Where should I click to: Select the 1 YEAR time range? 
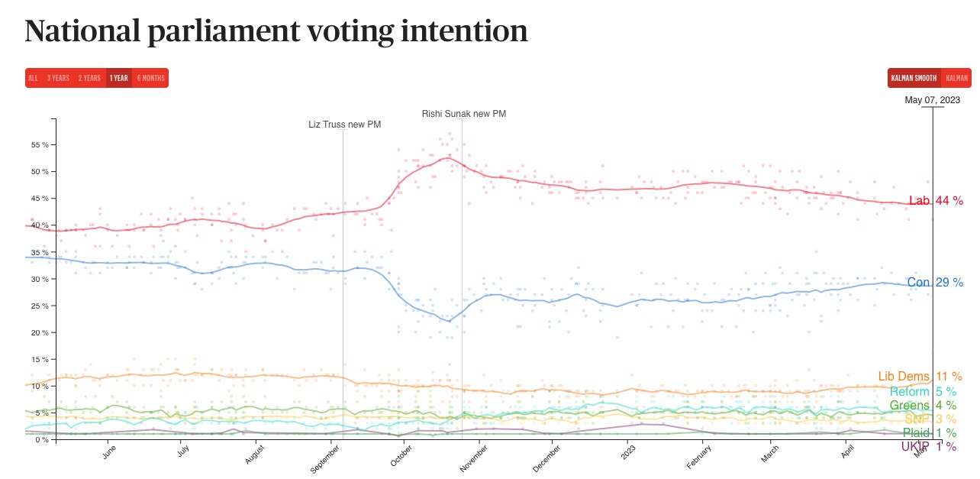click(118, 78)
